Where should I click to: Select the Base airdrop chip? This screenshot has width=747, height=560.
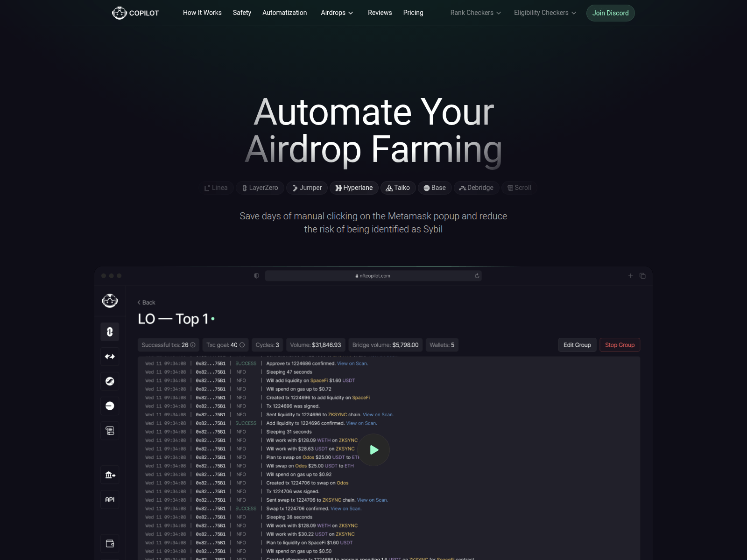coord(435,188)
